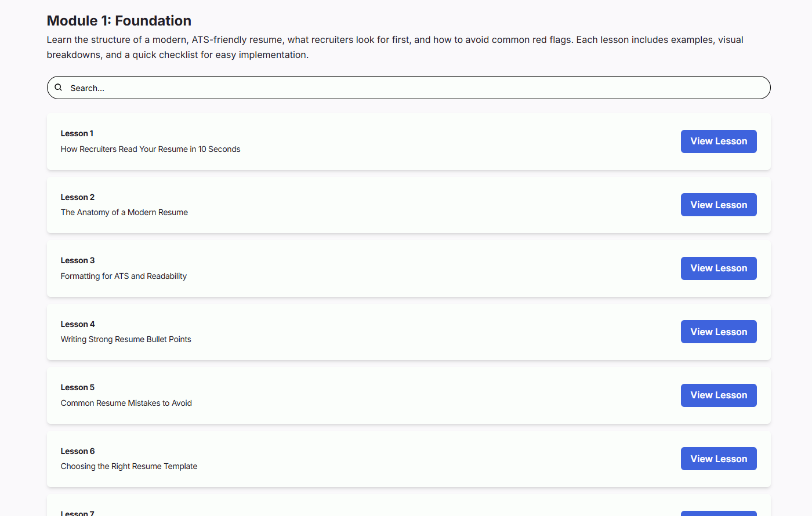
Task: Click the Lesson 2 label
Action: pyautogui.click(x=77, y=197)
